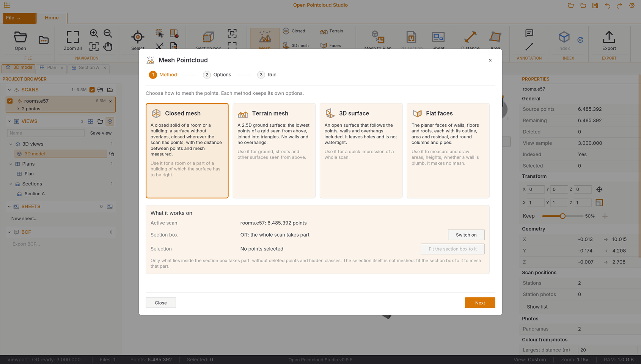Switch to the Plan view tab
This screenshot has height=364, width=641.
[52, 67]
